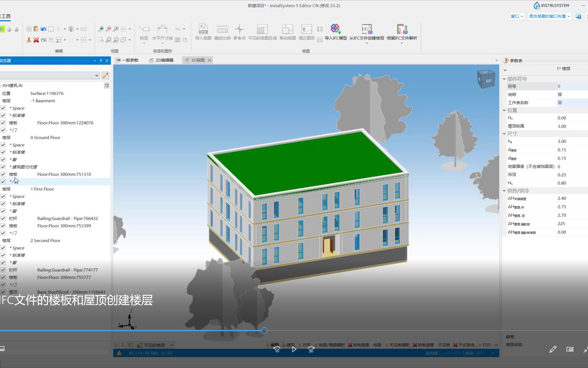Click the Label (标签) tool icon
This screenshot has width=588, height=368.
tap(144, 29)
